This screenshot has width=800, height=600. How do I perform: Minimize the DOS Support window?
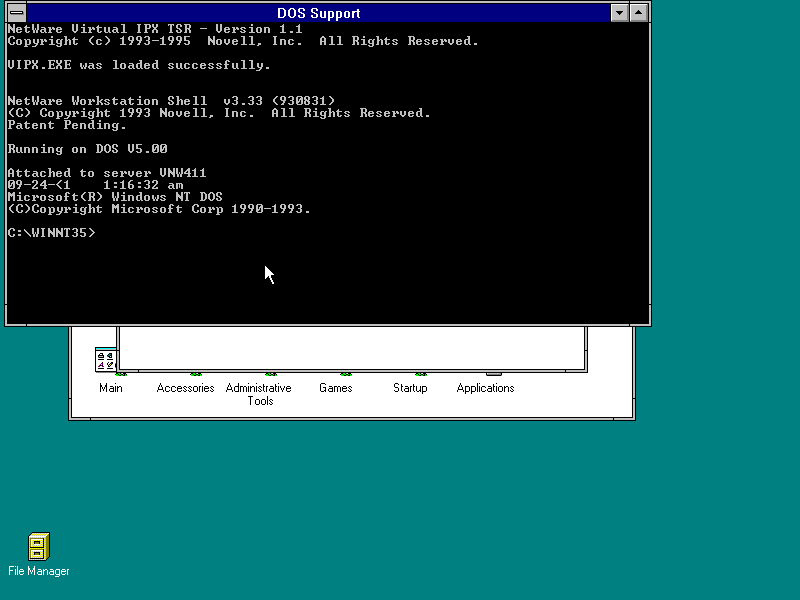point(619,13)
